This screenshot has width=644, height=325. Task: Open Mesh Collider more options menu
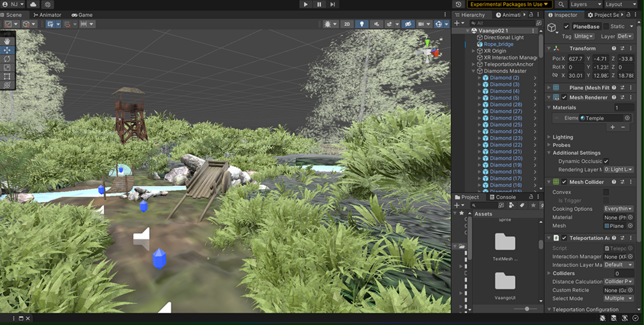[x=631, y=182]
